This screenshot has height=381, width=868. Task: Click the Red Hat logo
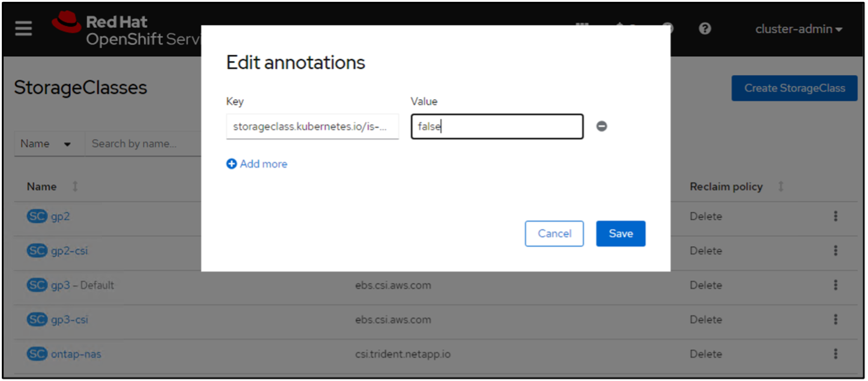(66, 23)
